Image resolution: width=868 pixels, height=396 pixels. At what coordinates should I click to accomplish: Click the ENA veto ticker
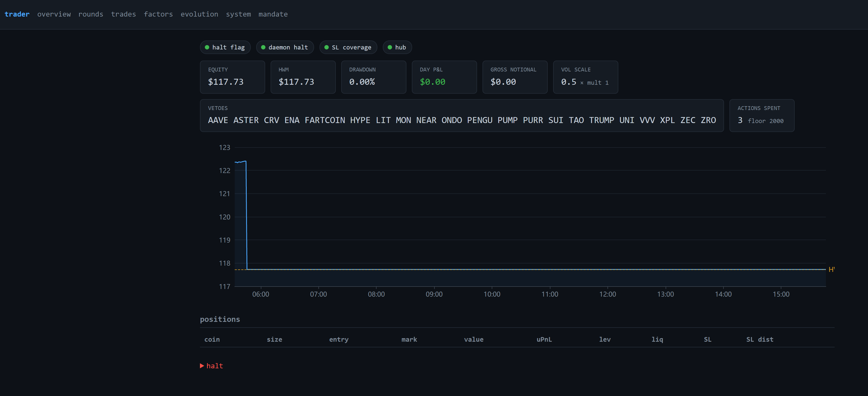(x=292, y=120)
